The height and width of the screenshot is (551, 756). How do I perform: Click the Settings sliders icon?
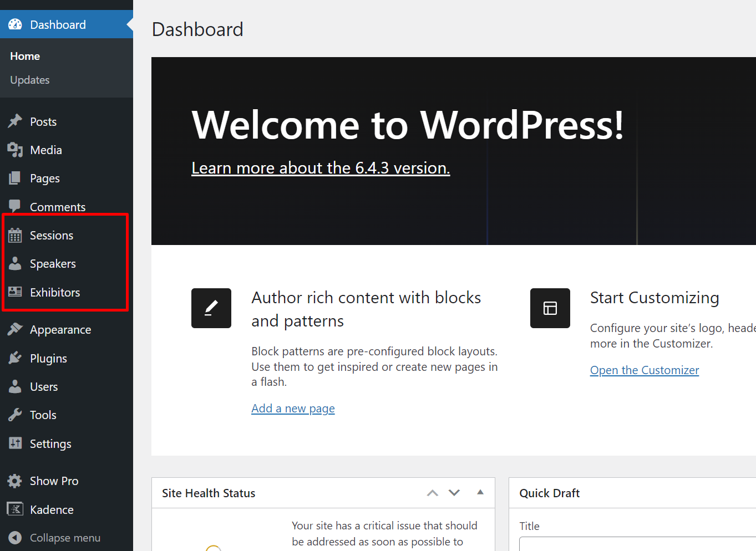point(15,443)
